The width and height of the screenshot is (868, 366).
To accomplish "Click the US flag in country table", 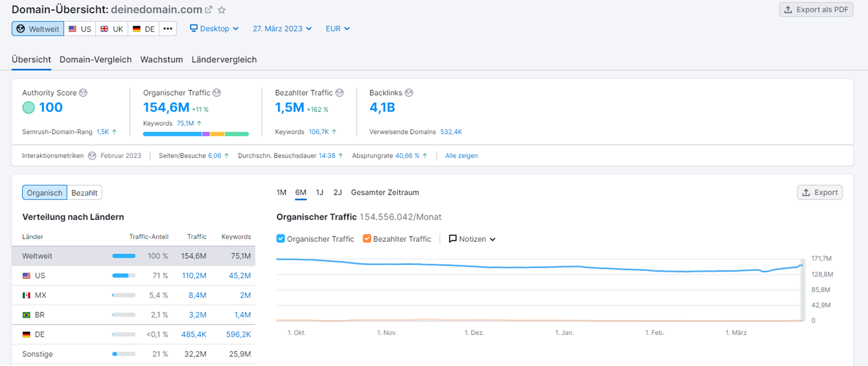I will click(26, 276).
